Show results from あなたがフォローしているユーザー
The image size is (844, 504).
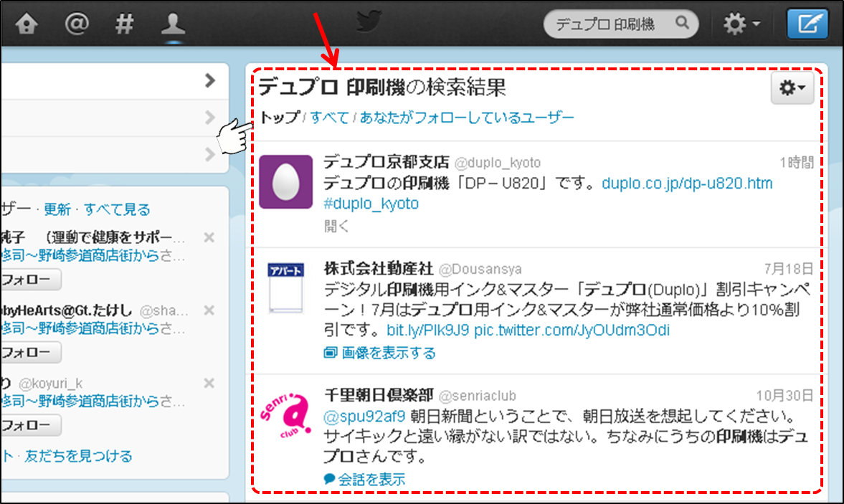click(x=467, y=118)
